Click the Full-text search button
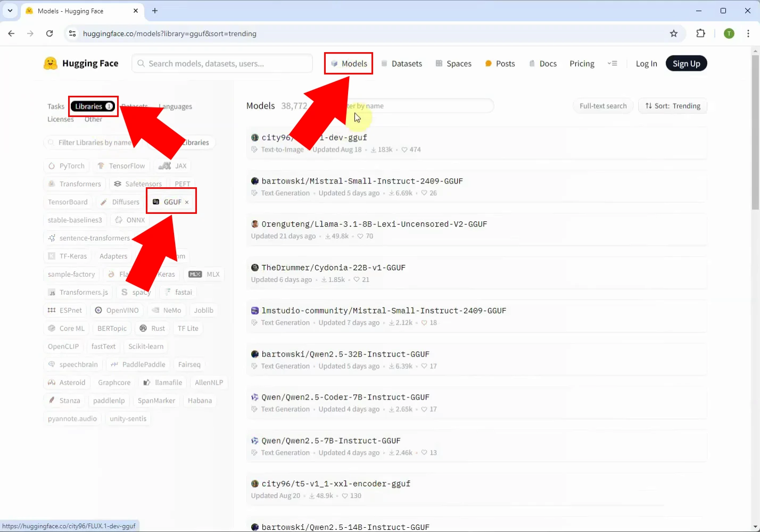Screen dimensions: 760x532 [x=603, y=106]
